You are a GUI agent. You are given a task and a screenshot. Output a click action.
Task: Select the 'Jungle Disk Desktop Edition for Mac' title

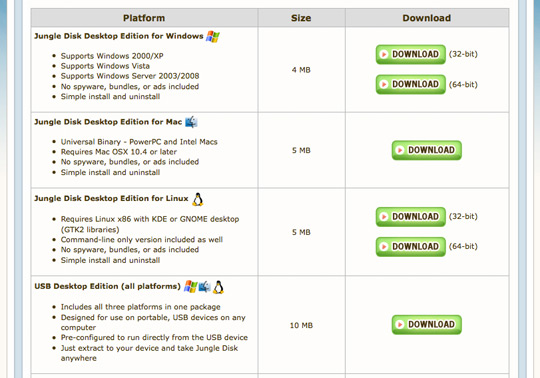click(108, 122)
